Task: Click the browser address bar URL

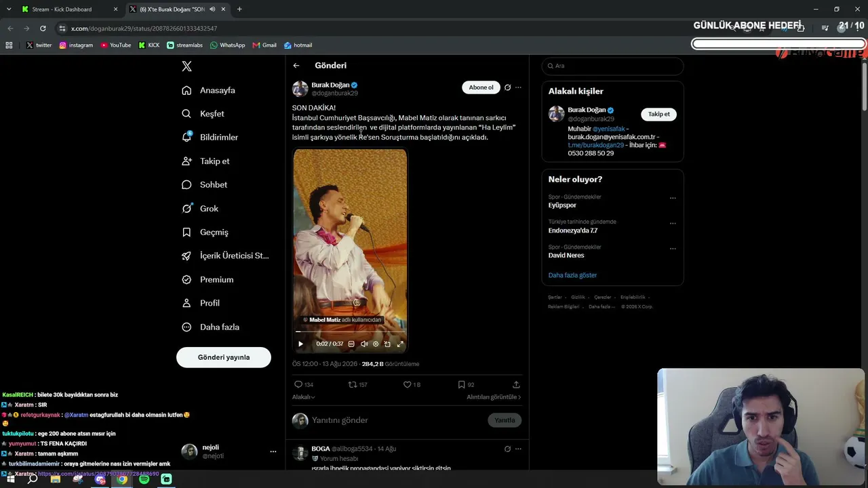Action: point(144,28)
